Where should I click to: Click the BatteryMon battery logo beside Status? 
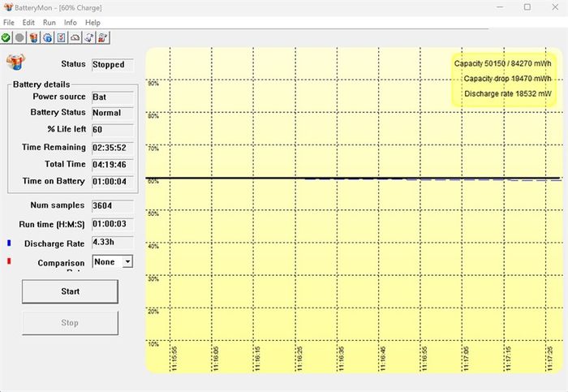click(x=15, y=62)
